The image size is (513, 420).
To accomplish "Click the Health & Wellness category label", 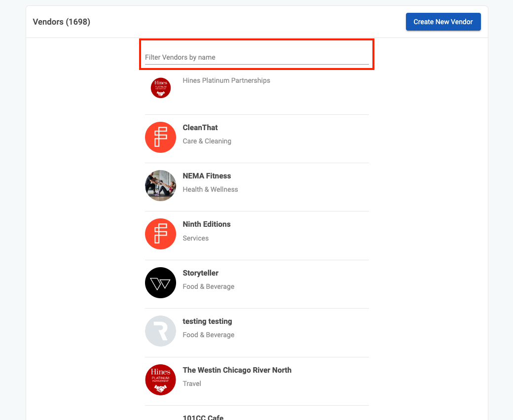I will [x=210, y=190].
